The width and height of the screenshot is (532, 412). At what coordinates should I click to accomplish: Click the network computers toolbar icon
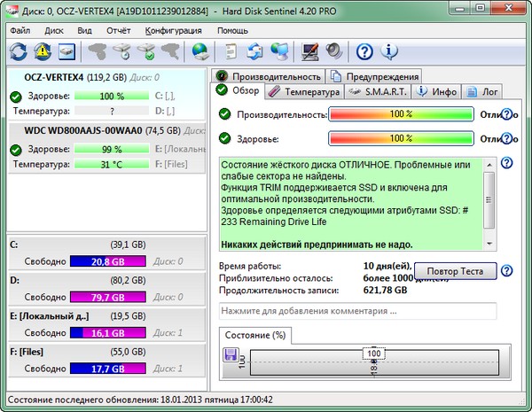click(x=280, y=51)
